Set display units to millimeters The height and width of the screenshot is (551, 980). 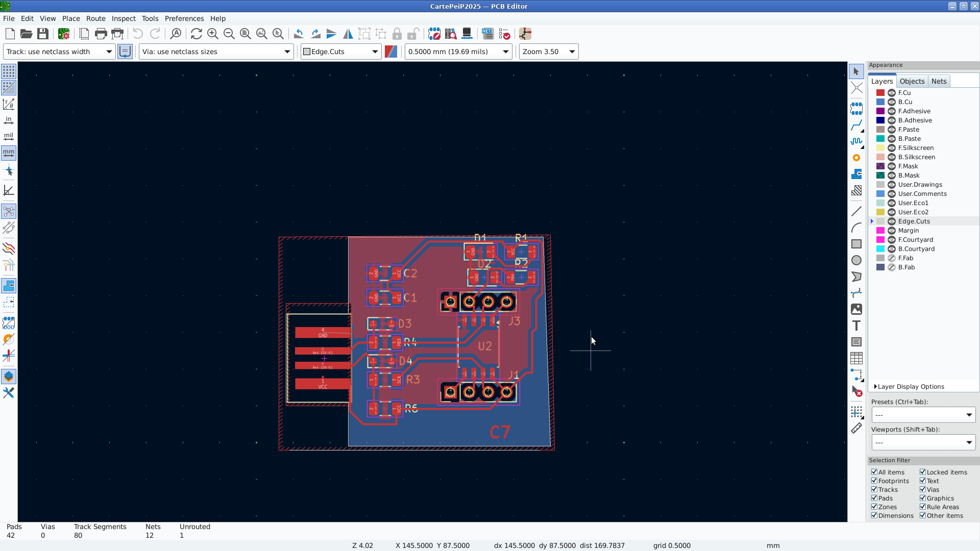[9, 153]
